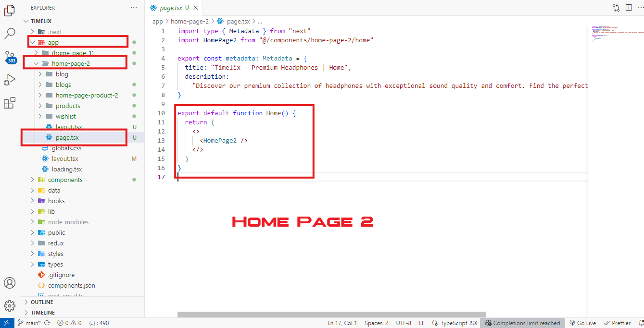Screen dimensions: 644x328
Task: Click page.tsx breadcrumb segment
Action: (234, 21)
